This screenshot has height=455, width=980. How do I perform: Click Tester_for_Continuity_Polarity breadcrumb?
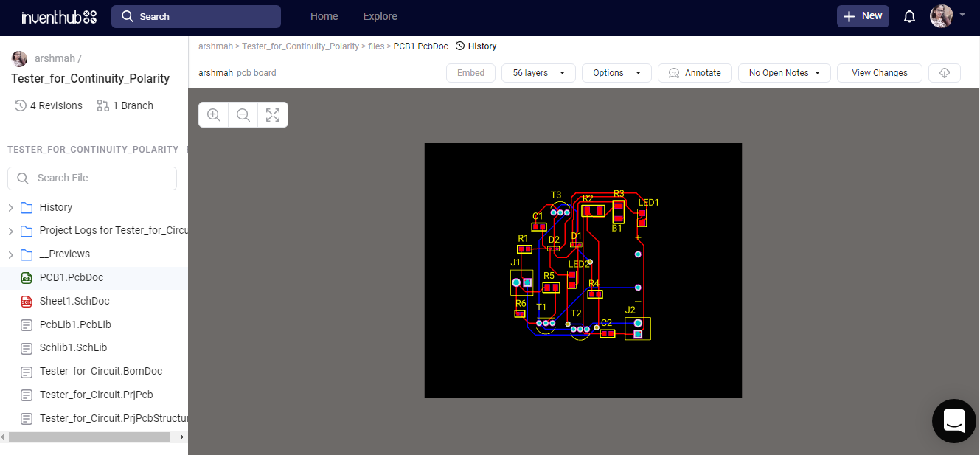[x=300, y=46]
